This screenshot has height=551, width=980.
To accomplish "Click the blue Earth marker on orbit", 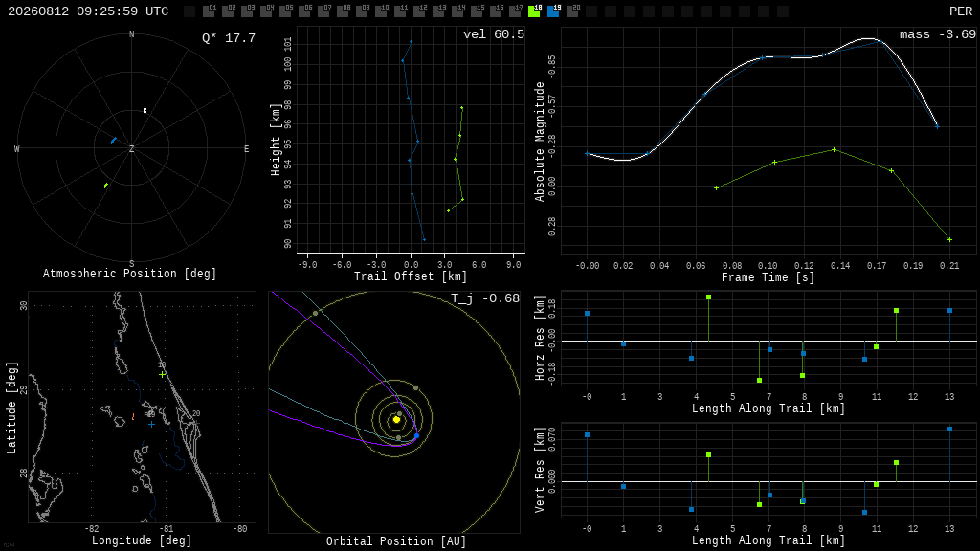I will 417,436.
